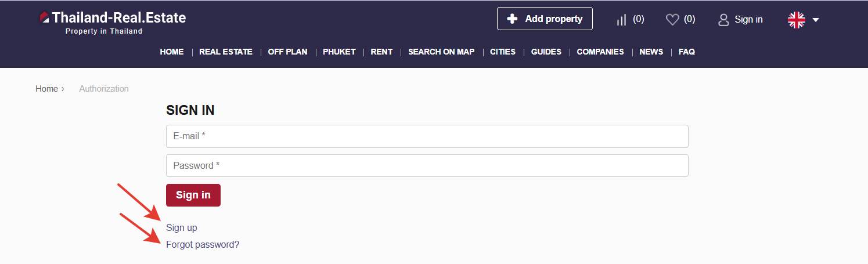The height and width of the screenshot is (264, 868).
Task: Go to the REAL ESTATE menu
Action: coord(226,52)
